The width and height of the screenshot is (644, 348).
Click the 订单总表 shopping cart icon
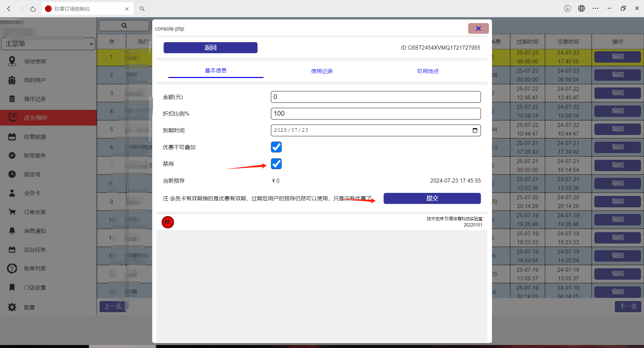point(12,212)
